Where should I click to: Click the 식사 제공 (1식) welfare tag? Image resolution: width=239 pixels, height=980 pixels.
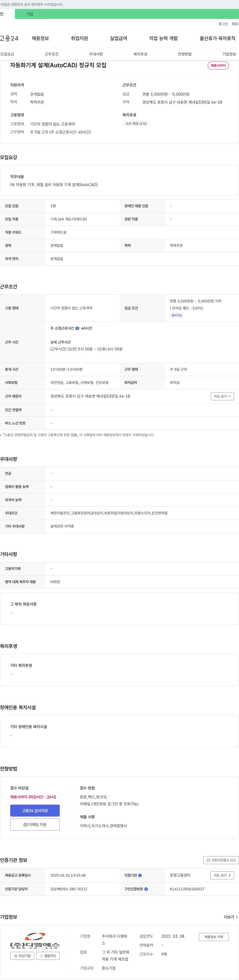click(136, 124)
